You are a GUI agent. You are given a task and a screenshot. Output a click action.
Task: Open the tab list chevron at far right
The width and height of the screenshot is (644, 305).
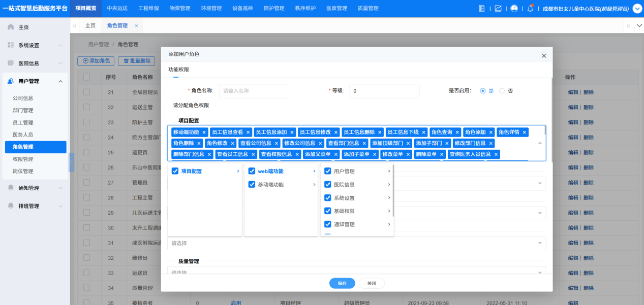(639, 26)
